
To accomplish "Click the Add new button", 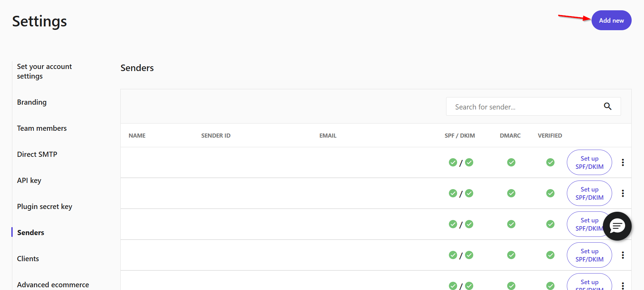I will pyautogui.click(x=611, y=20).
